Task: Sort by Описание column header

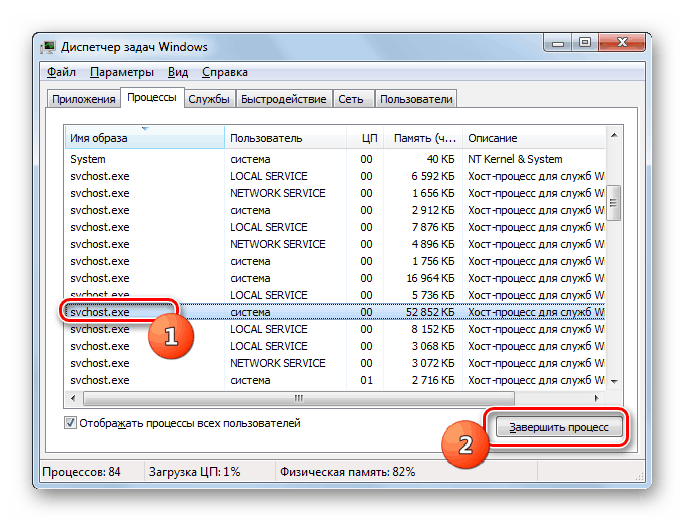Action: [x=534, y=138]
